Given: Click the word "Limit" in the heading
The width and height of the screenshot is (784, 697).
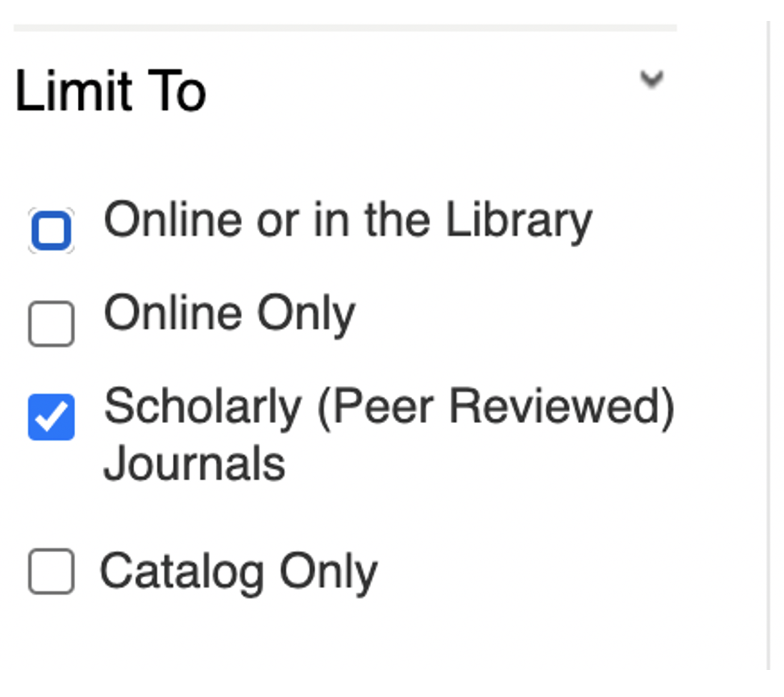Looking at the screenshot, I should (74, 91).
